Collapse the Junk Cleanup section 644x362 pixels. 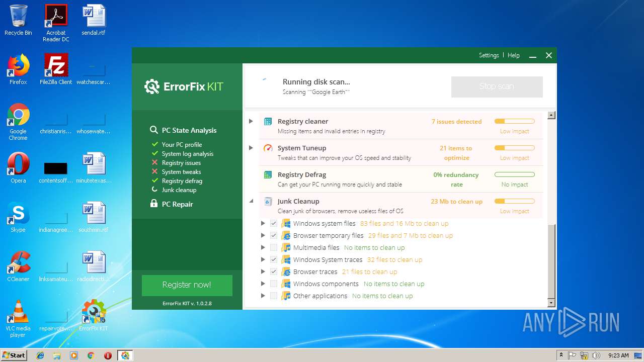tap(251, 201)
